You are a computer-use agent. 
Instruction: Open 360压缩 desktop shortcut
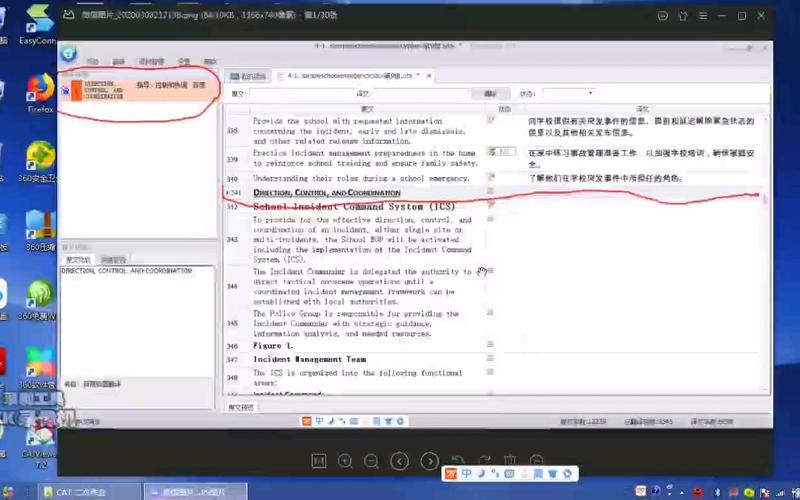click(x=40, y=231)
